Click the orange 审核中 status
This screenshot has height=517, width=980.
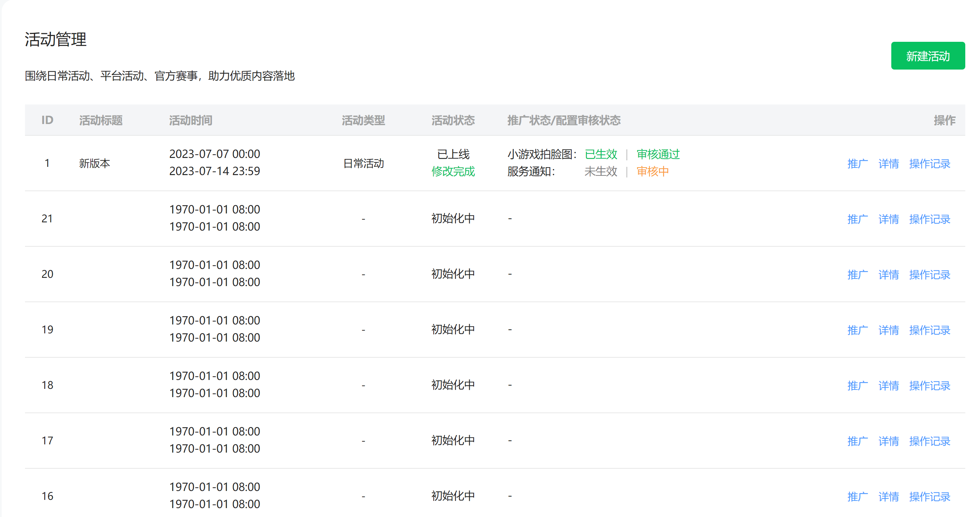tap(653, 172)
